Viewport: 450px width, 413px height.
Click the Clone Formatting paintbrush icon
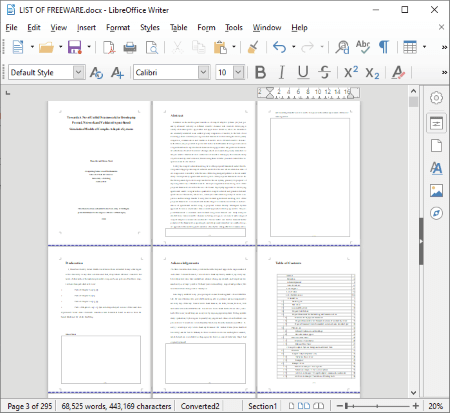[253, 47]
